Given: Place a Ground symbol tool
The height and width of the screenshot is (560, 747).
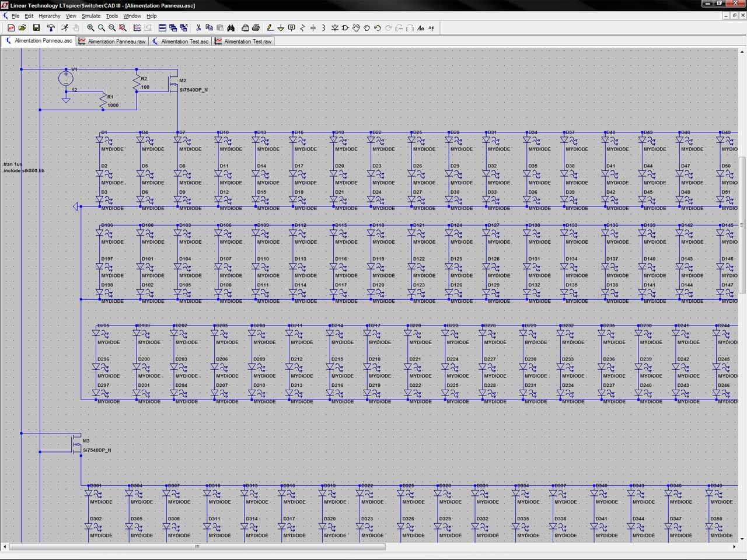Looking at the screenshot, I should (x=281, y=28).
